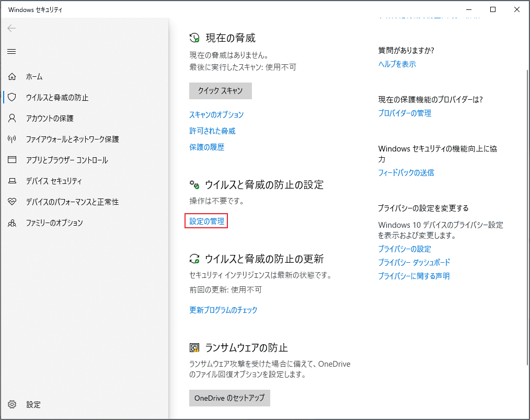Viewport: 530px width, 420px height.
Task: Click フィードバックの送信 link
Action: click(406, 173)
